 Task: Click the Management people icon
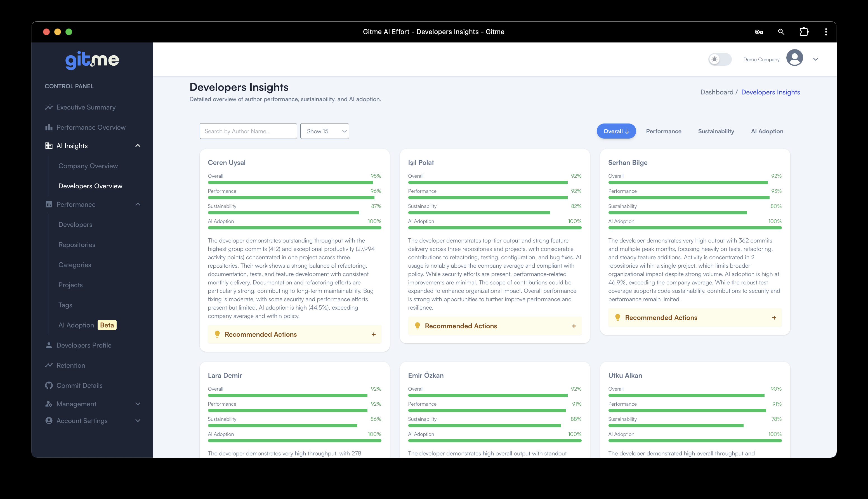[x=49, y=404]
